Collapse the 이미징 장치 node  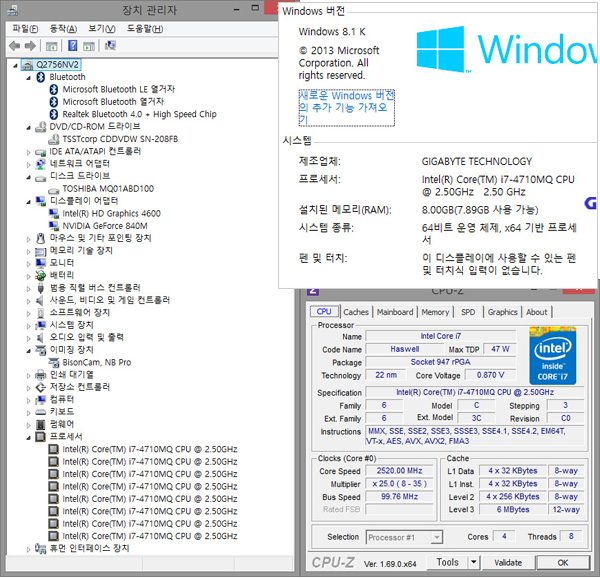[x=29, y=351]
